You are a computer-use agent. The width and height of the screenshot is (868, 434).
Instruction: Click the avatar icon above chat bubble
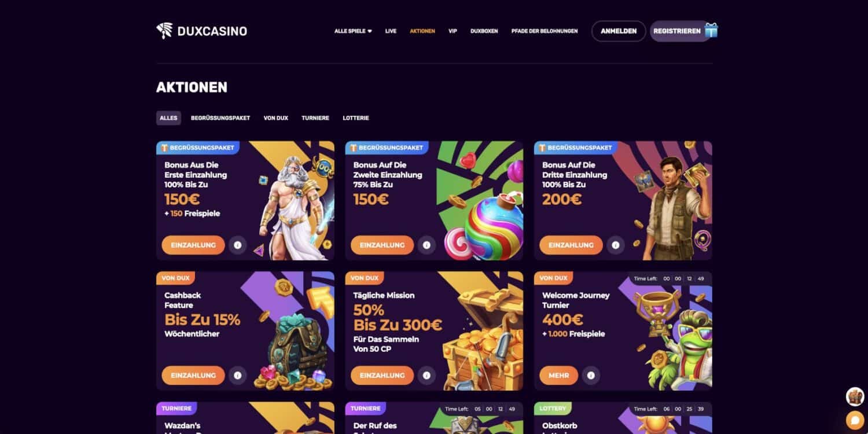pos(855,397)
